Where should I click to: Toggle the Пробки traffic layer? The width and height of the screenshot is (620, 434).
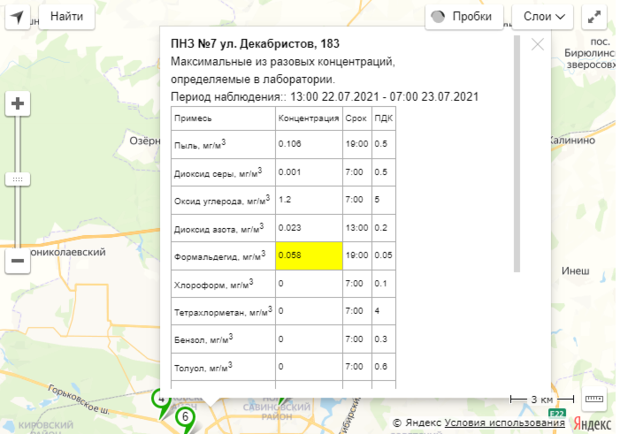coord(463,16)
